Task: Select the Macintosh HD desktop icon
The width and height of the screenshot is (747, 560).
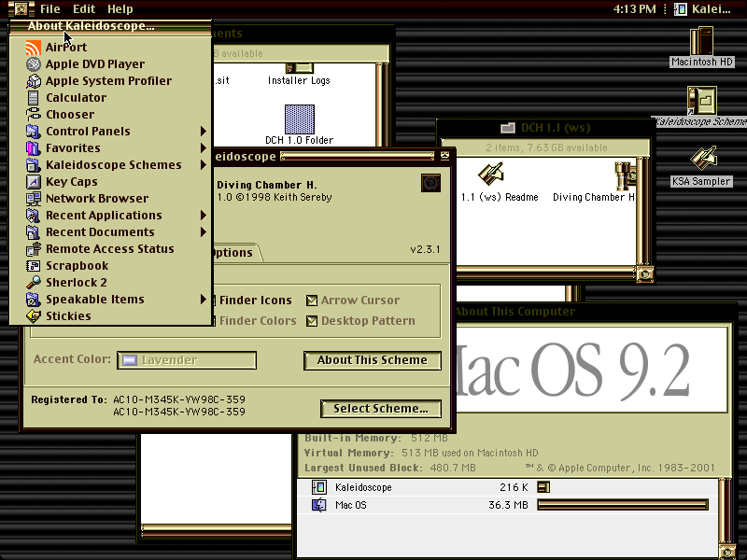Action: pos(702,41)
